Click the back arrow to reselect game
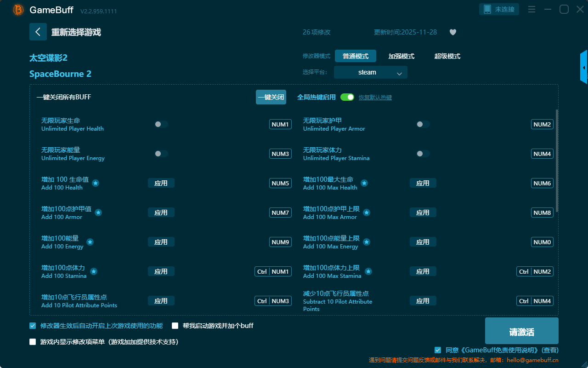 click(38, 32)
